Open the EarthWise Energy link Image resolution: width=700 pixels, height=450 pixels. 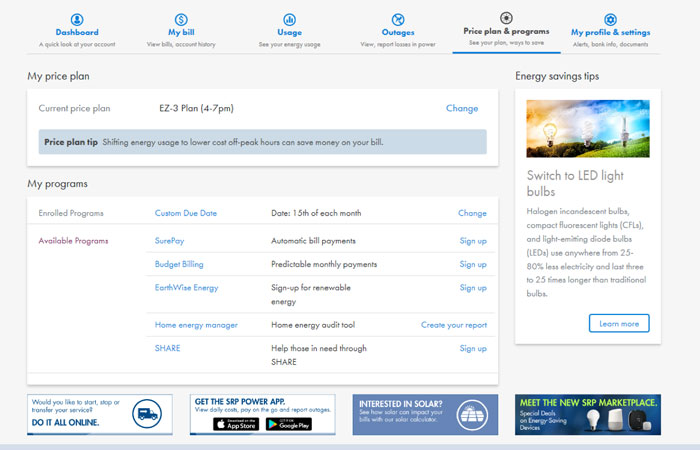[x=187, y=288]
